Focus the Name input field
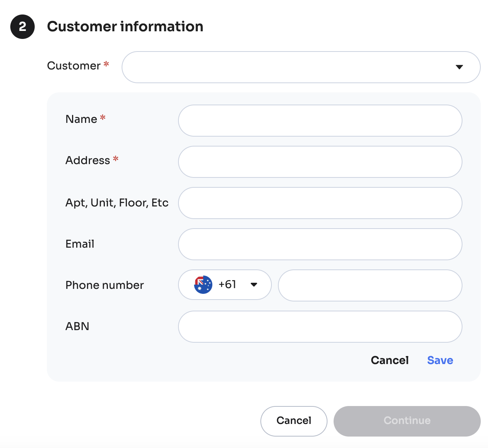 (320, 121)
